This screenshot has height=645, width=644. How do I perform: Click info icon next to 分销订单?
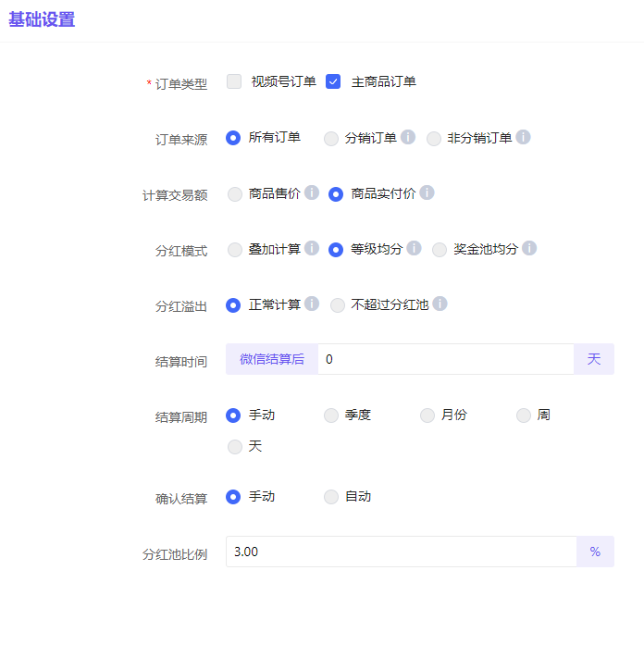pos(408,137)
